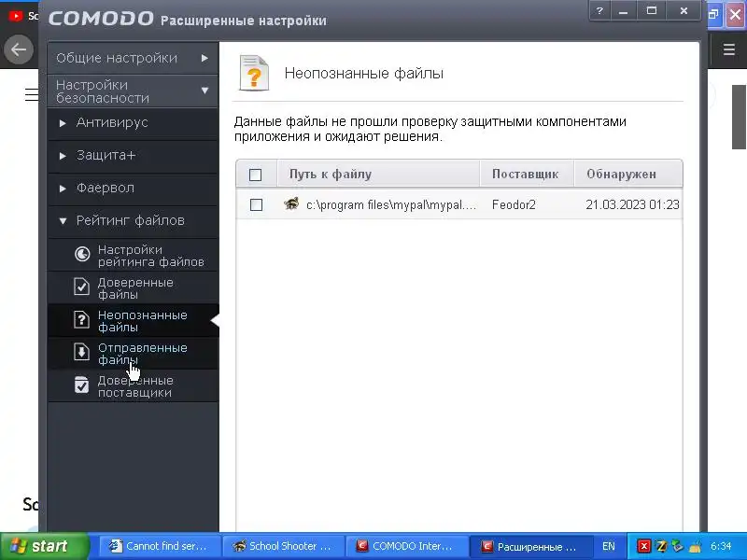Click the 21.03.2023 01:23 date cell
The image size is (747, 560).
click(632, 204)
